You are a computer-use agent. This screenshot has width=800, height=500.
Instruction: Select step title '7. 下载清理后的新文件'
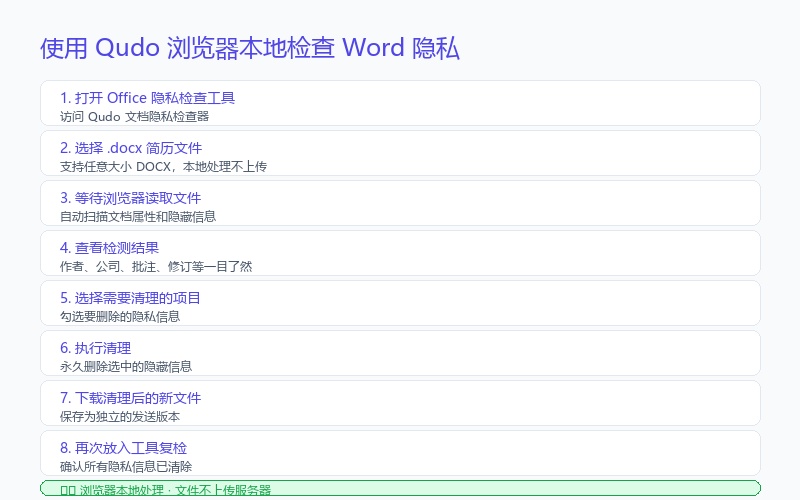point(131,398)
